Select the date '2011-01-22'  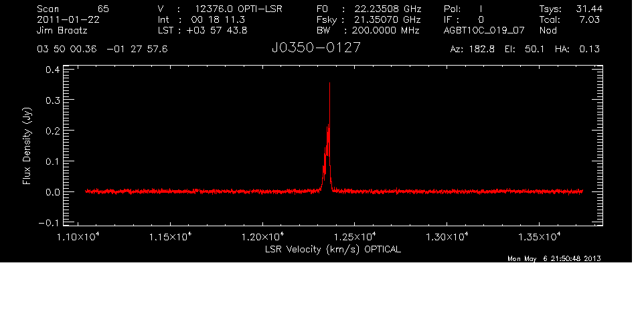click(x=68, y=19)
